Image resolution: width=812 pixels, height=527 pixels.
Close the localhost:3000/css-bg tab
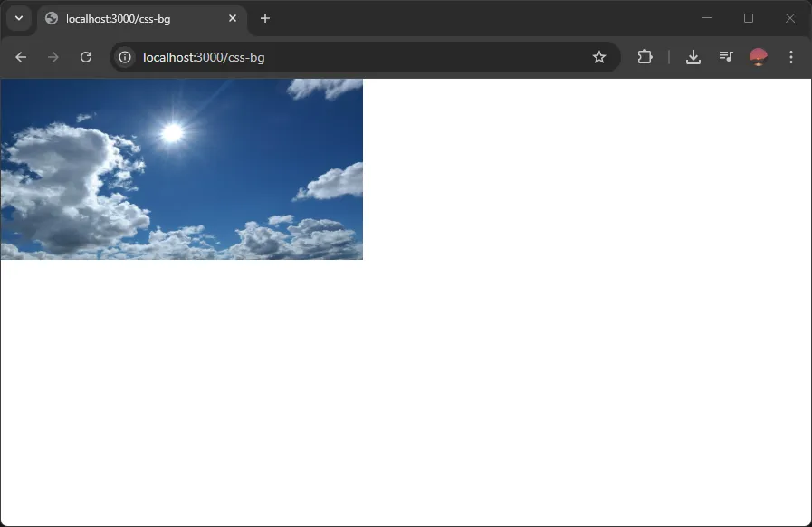click(x=233, y=18)
